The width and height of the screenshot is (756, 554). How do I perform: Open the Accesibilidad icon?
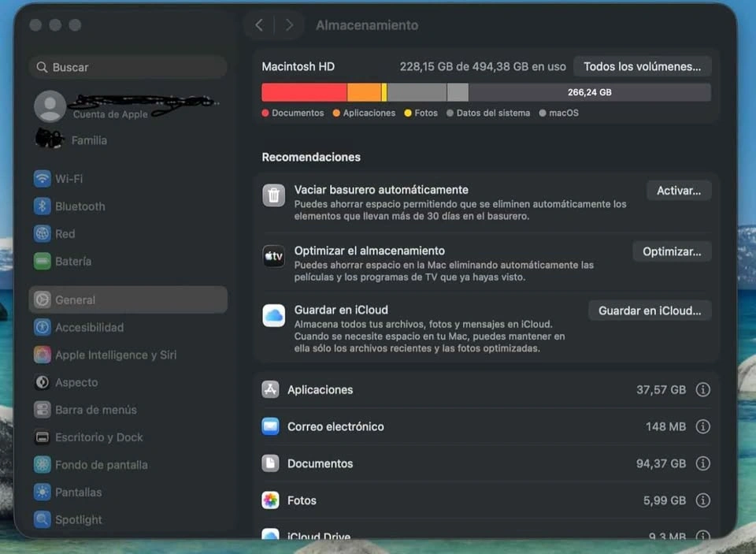click(43, 327)
